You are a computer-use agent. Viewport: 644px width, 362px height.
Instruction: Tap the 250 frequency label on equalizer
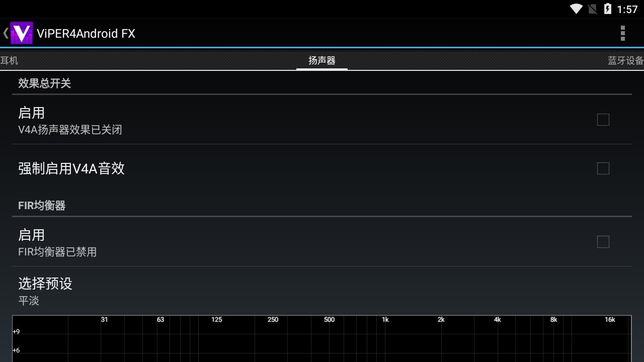coord(273,320)
